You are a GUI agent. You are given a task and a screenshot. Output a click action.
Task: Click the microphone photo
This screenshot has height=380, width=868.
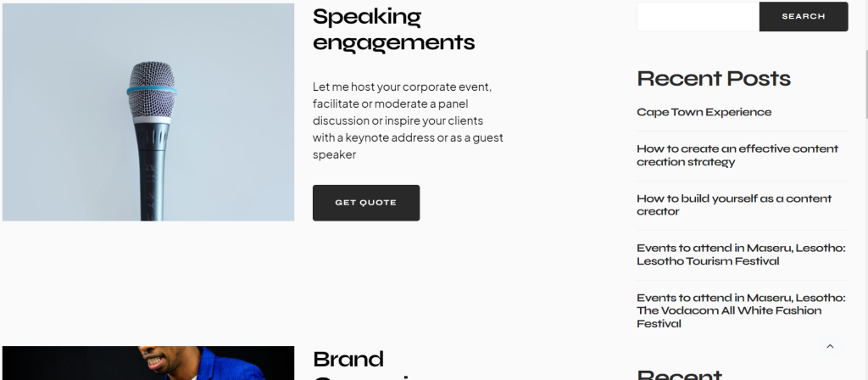pyautogui.click(x=148, y=113)
